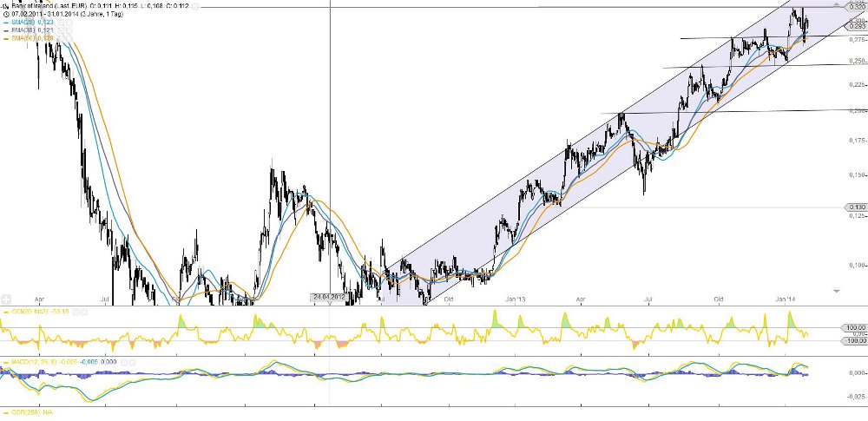
Task: Select the EMA(38) legend label
Action: 23,30
